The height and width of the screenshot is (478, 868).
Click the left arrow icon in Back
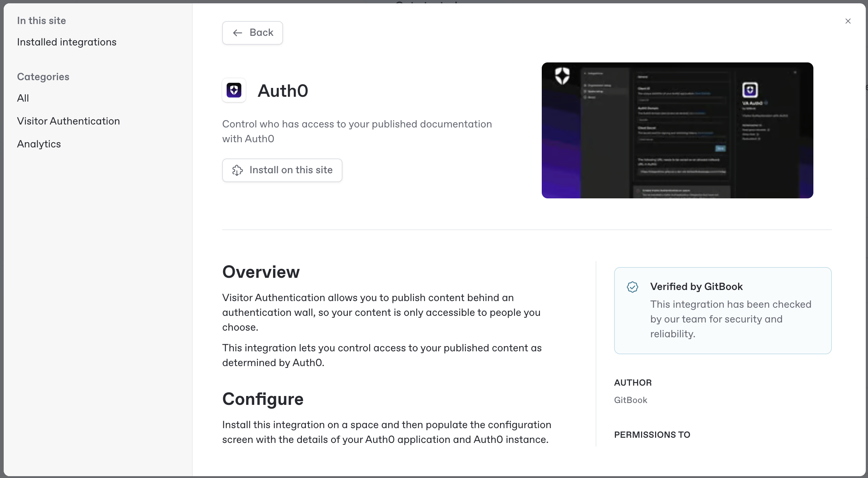point(237,33)
